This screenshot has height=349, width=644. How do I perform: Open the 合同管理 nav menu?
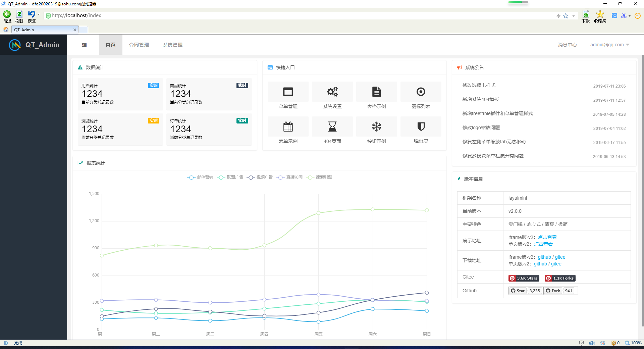click(139, 45)
